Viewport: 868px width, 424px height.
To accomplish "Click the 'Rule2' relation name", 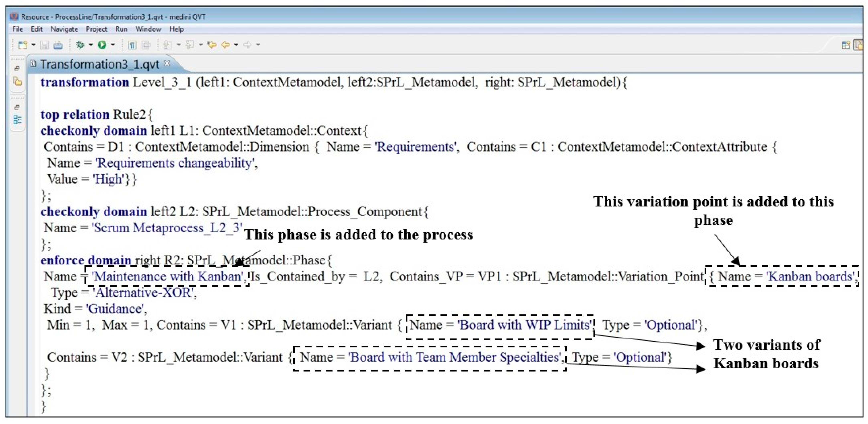I will (129, 115).
